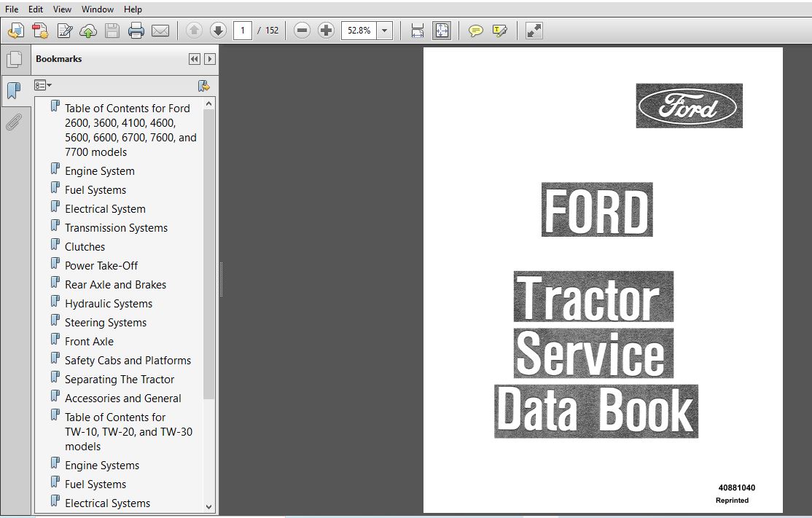Open the Rear Axle and Brakes bookmark
Image resolution: width=812 pixels, height=518 pixels.
pyautogui.click(x=115, y=285)
